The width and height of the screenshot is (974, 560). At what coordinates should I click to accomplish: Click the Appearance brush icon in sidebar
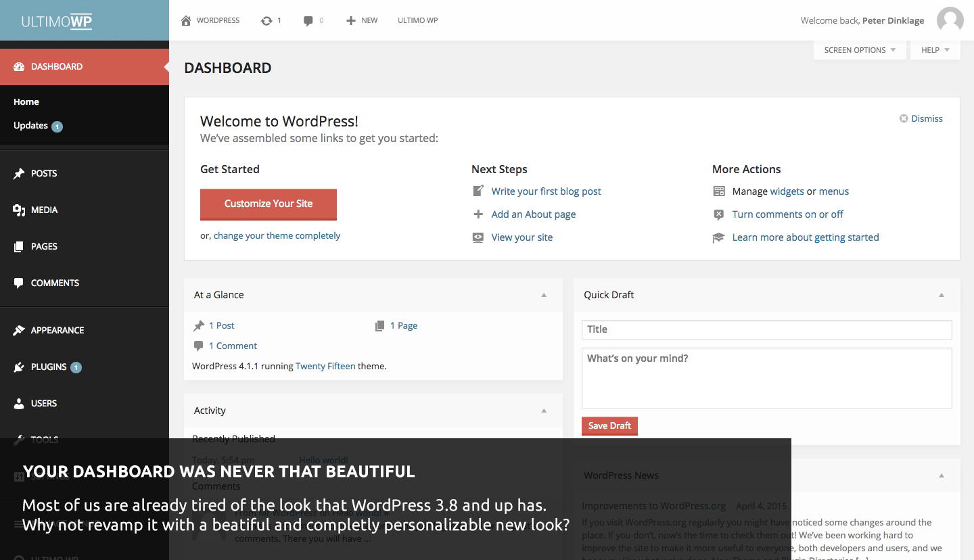(x=19, y=331)
